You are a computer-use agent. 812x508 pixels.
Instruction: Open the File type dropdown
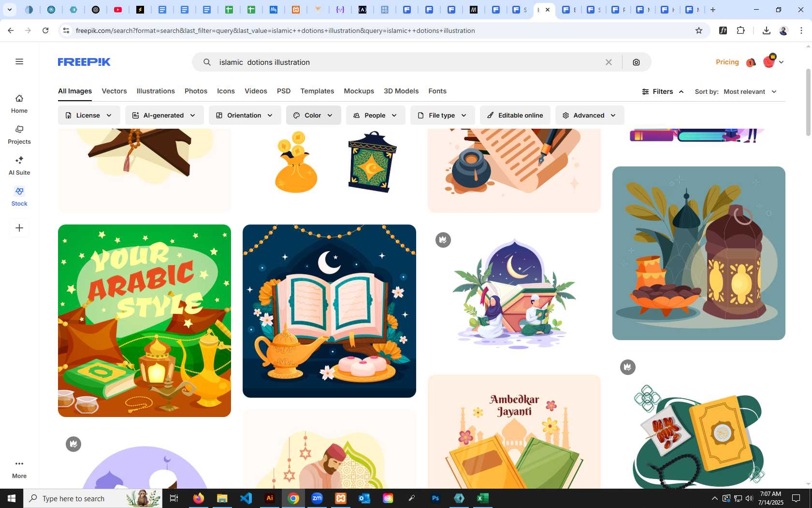coord(442,115)
